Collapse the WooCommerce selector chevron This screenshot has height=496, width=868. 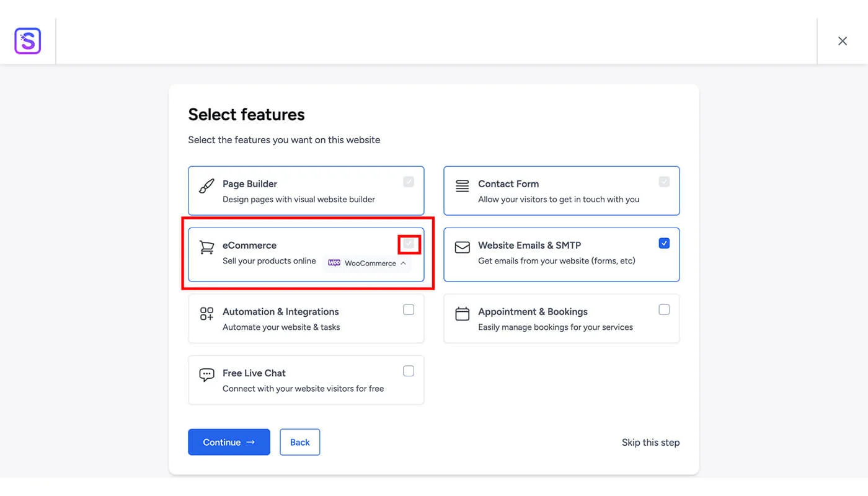(402, 263)
